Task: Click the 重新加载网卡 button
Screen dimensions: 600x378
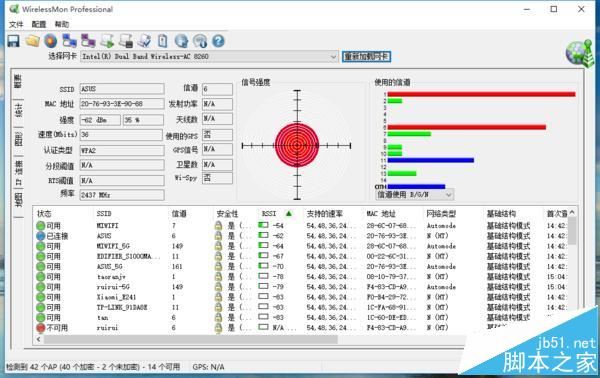Action: click(366, 57)
